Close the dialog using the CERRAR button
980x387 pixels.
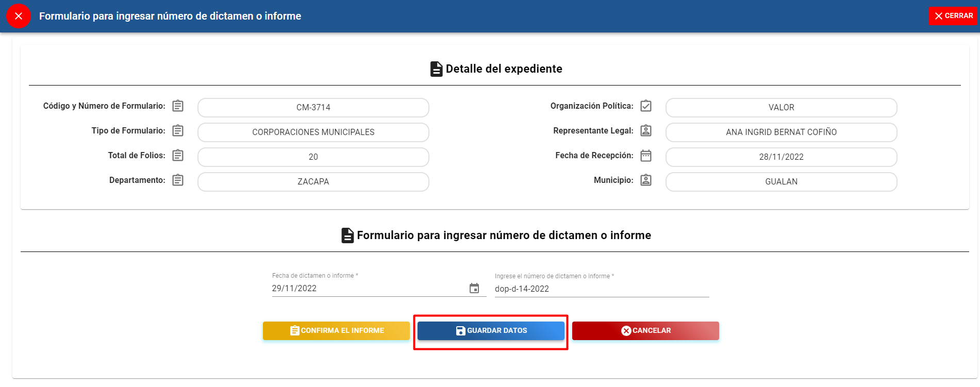click(953, 16)
